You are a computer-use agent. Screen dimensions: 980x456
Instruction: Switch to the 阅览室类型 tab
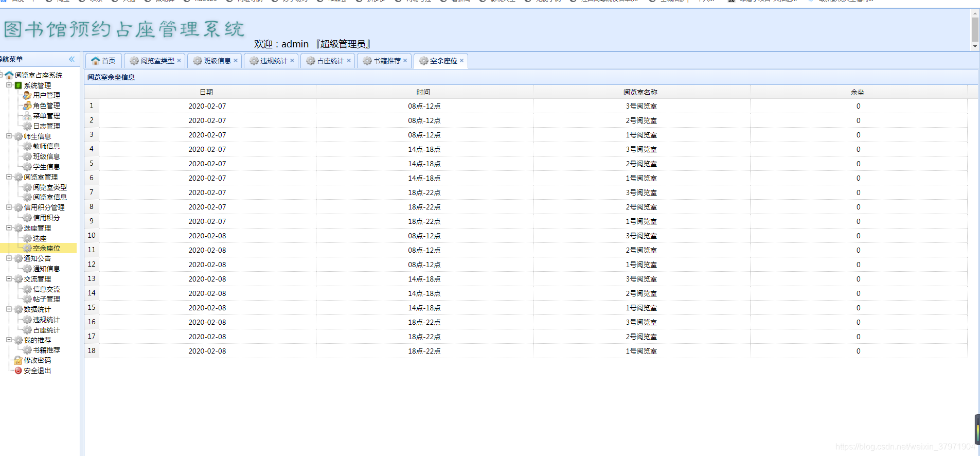coord(154,61)
